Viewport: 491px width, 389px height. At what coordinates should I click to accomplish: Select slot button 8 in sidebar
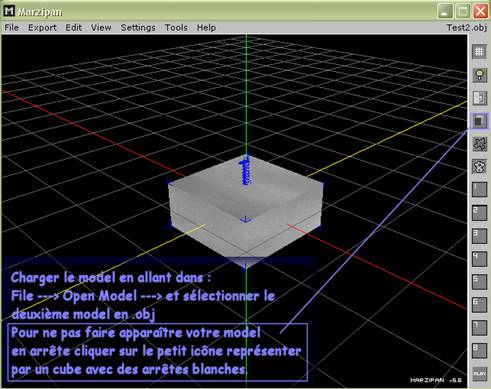coord(479,350)
